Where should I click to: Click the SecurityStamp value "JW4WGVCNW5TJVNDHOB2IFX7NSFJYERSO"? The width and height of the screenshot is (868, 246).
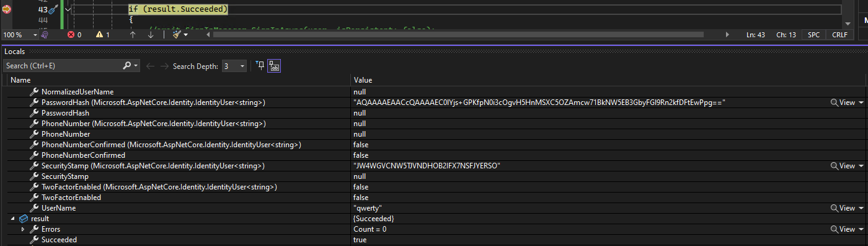tap(427, 166)
